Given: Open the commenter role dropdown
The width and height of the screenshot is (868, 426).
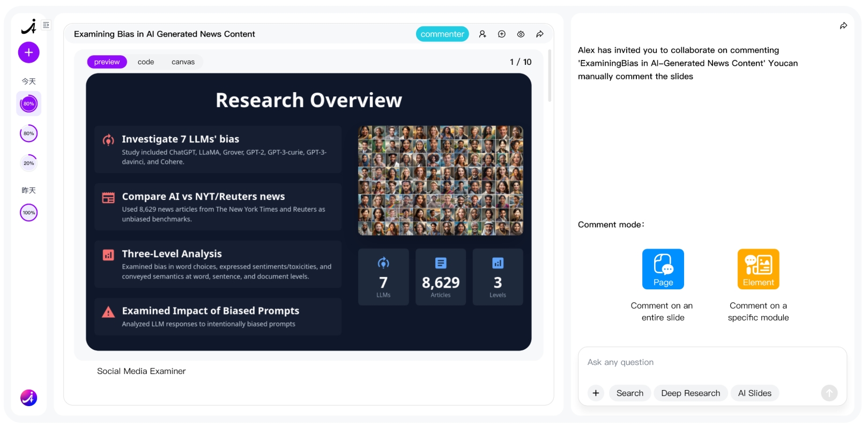Looking at the screenshot, I should tap(442, 34).
